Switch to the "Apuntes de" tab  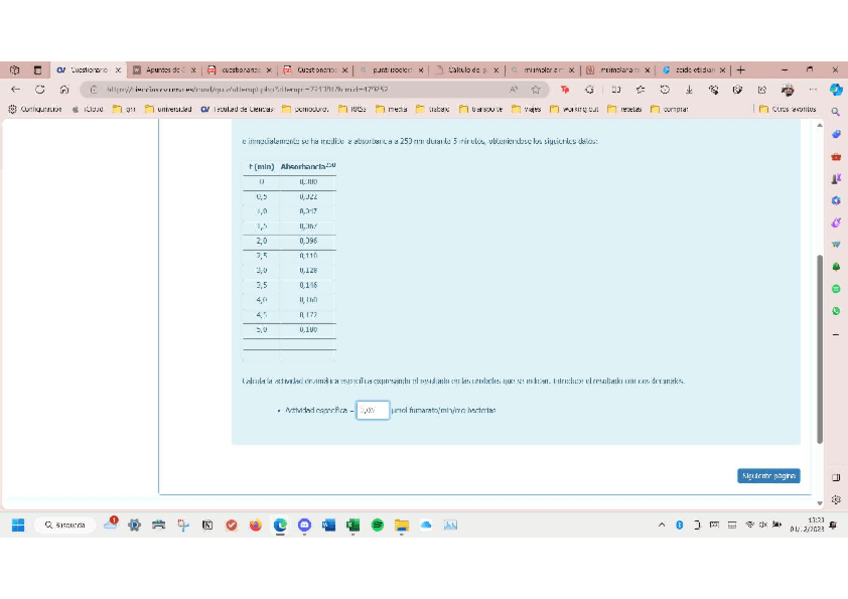pos(163,70)
